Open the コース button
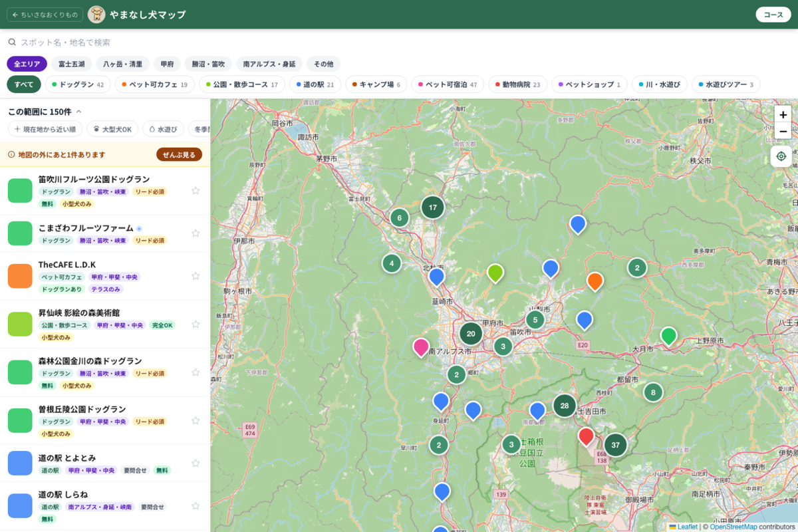 click(x=773, y=15)
